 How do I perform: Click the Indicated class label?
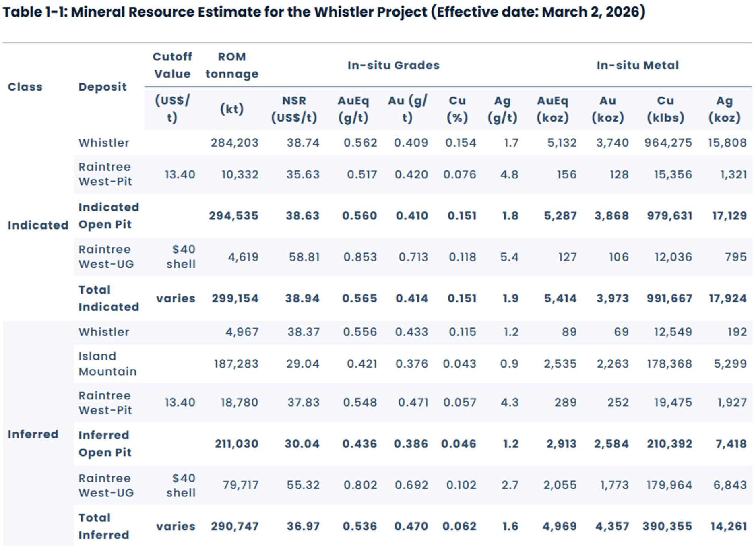pos(38,225)
